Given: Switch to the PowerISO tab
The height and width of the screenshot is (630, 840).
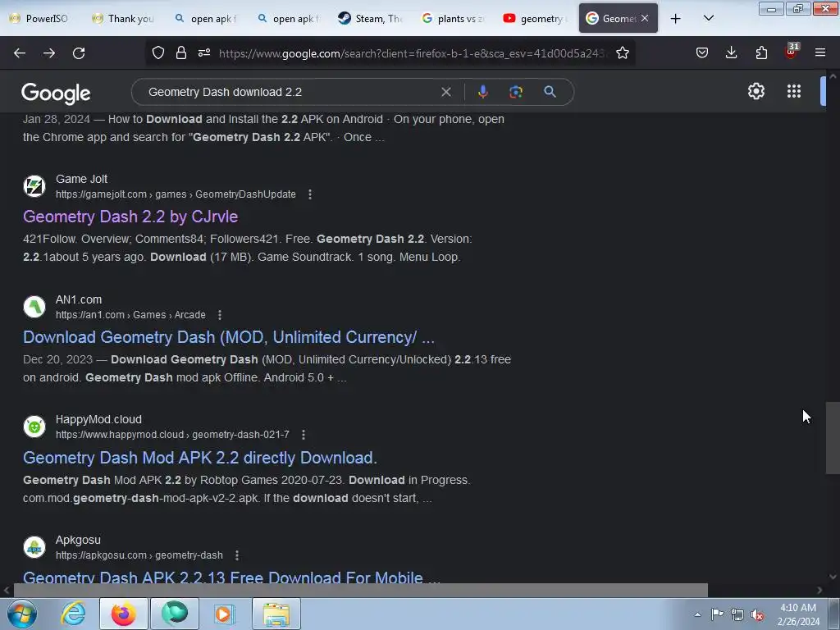Looking at the screenshot, I should (39, 19).
